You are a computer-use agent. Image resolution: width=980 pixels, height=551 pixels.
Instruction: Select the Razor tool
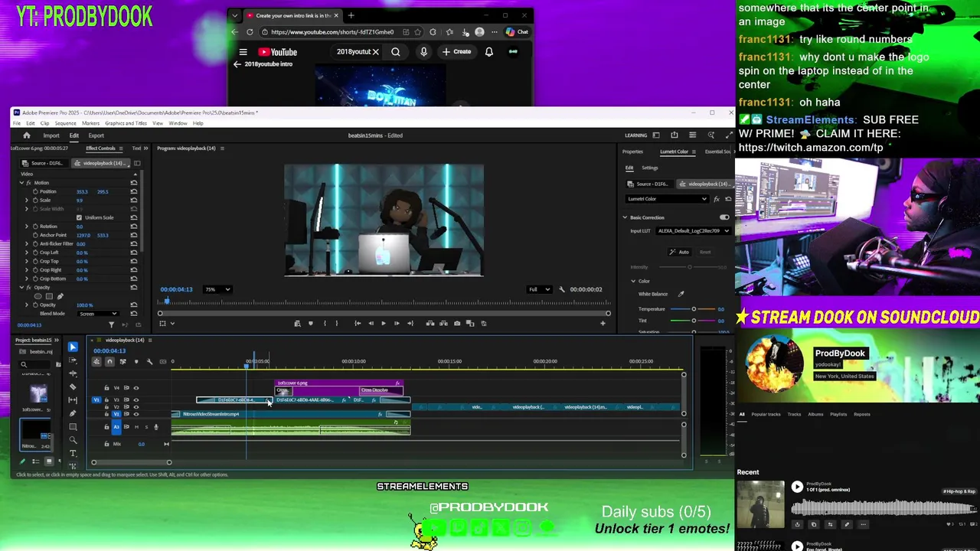click(73, 386)
